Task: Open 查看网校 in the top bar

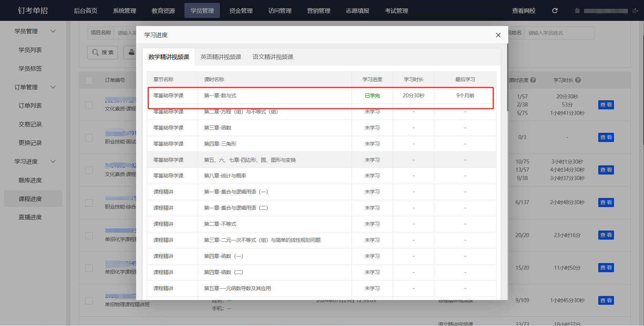Action: (524, 11)
